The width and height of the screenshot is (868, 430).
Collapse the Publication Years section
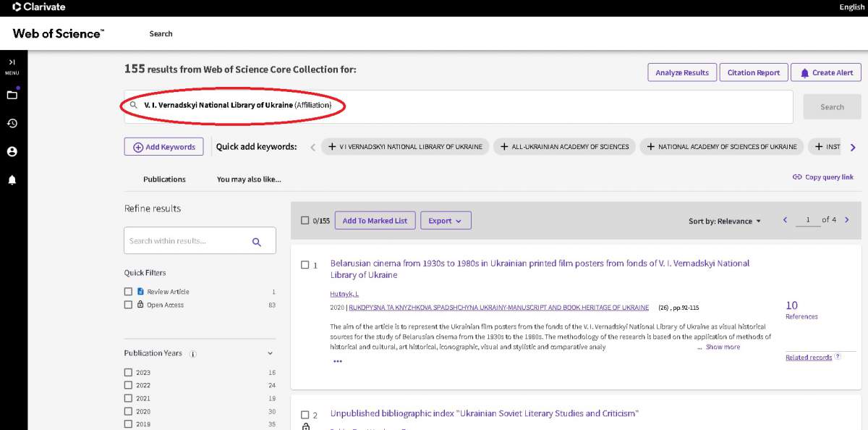coord(271,353)
